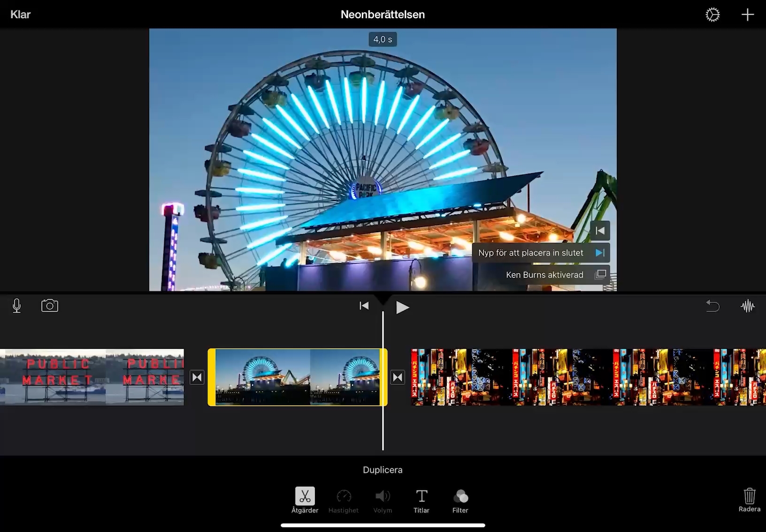Screen dimensions: 766x532
Task: Open transition between ferris wheel and neon clips
Action: 398,377
